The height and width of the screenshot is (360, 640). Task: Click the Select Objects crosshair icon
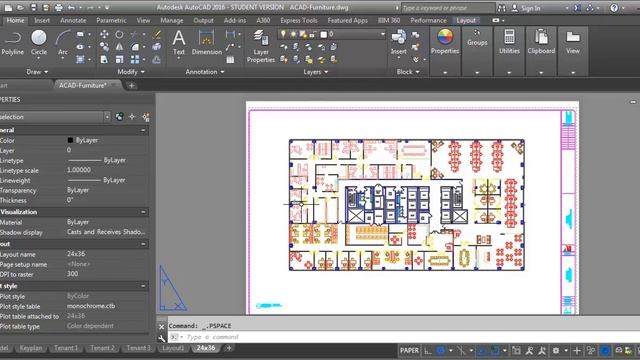[132, 117]
